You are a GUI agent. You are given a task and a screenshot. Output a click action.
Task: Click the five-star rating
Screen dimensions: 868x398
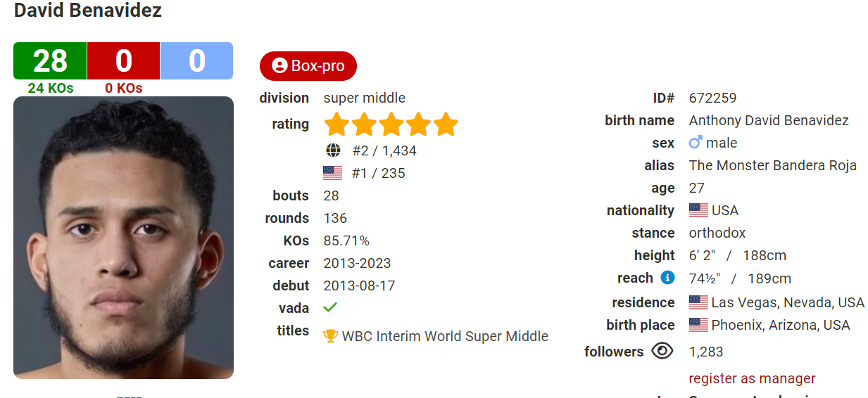click(391, 124)
